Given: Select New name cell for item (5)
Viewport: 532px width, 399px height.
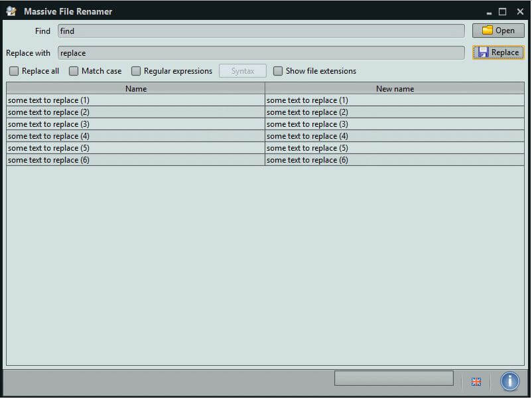Looking at the screenshot, I should (x=394, y=148).
